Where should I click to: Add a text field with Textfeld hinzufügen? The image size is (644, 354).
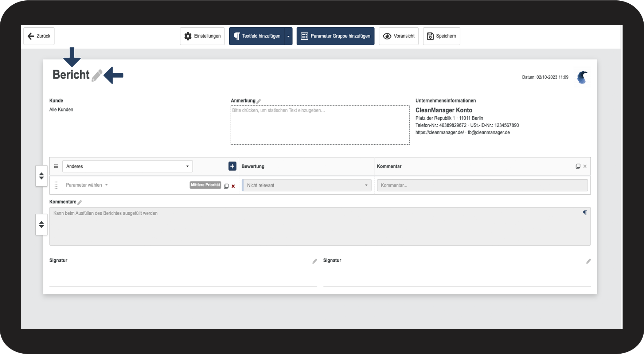(x=257, y=36)
